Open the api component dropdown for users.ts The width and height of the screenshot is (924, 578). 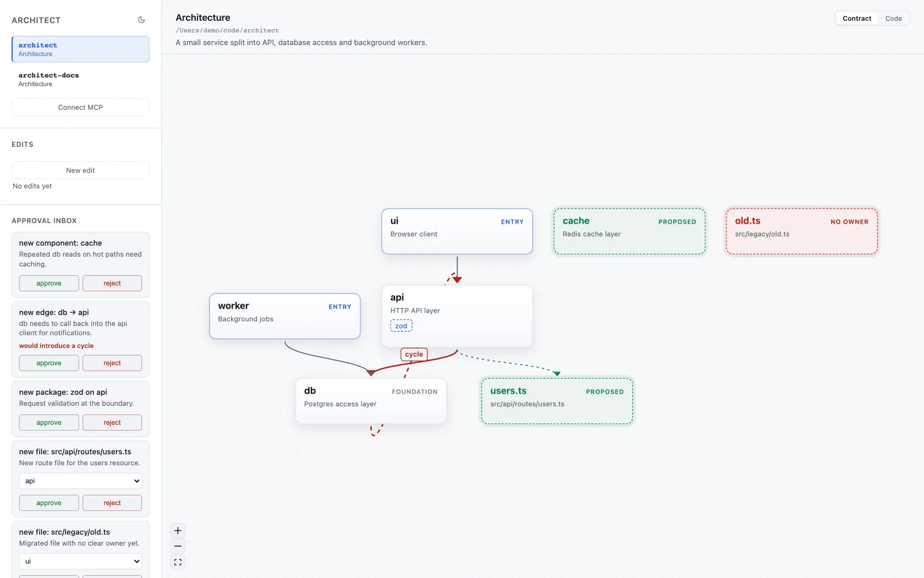point(80,481)
